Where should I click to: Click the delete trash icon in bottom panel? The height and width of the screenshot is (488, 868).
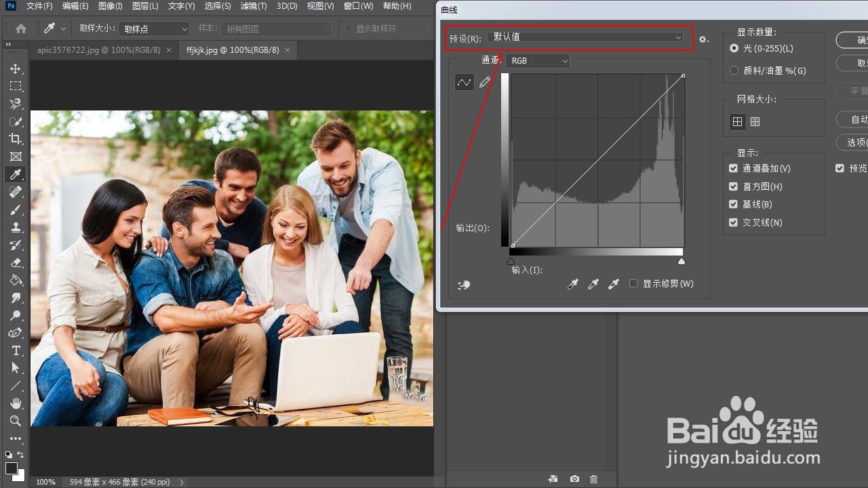594,479
